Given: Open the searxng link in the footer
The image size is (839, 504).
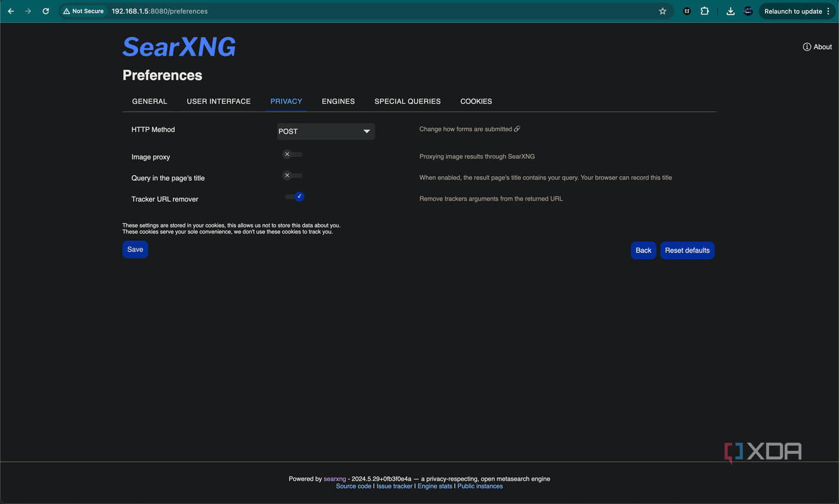Looking at the screenshot, I should click(x=335, y=479).
